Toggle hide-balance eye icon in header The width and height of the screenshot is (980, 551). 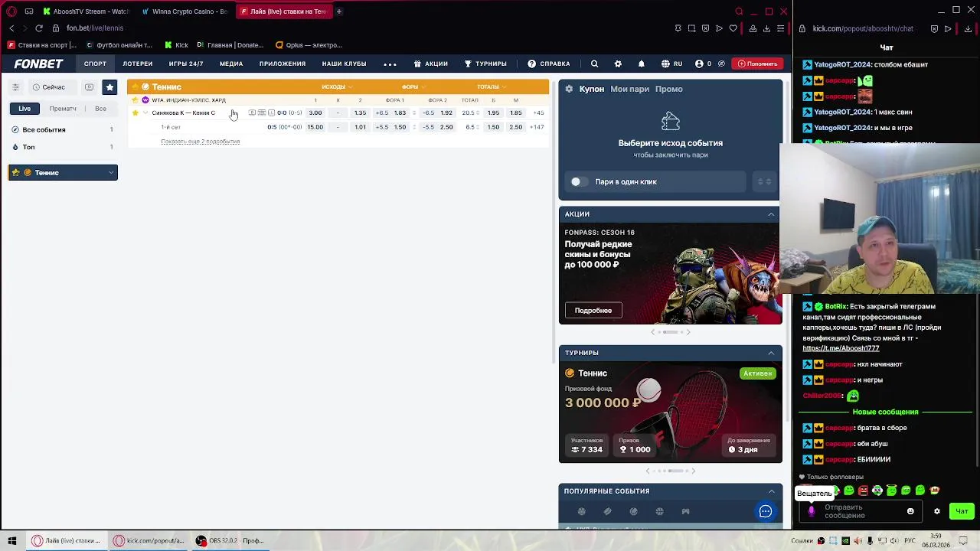[721, 64]
